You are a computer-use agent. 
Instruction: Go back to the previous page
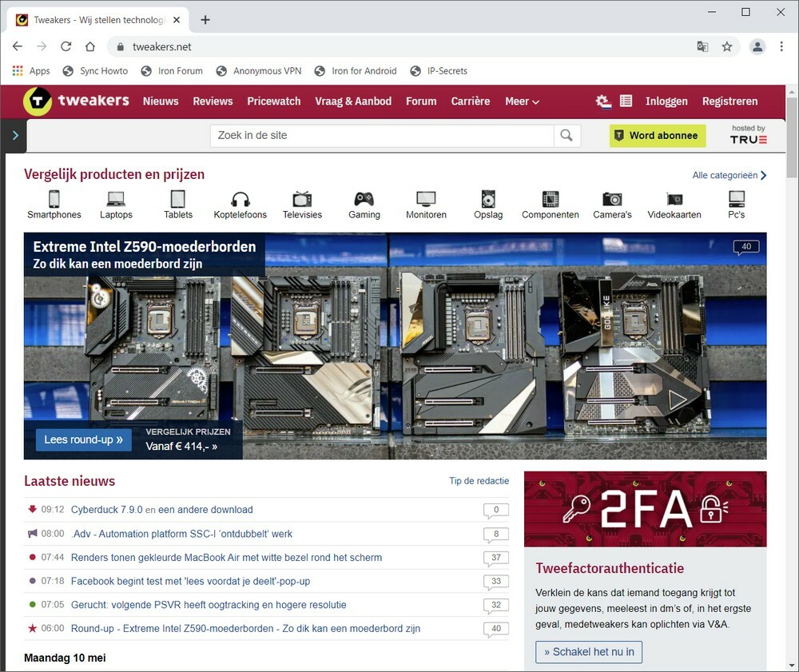coord(18,47)
